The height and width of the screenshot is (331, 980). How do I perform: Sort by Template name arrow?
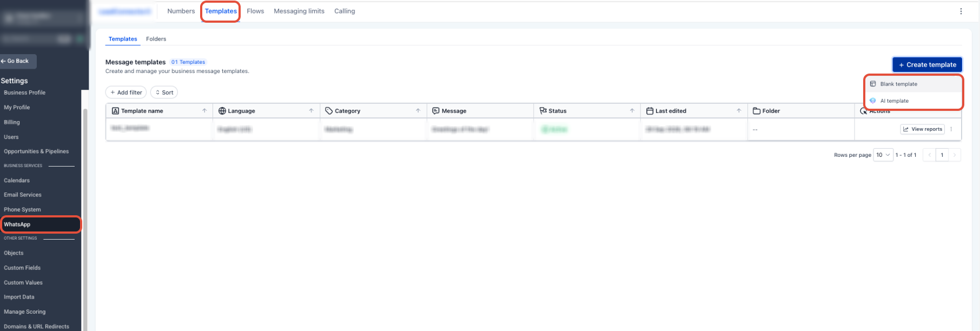(204, 111)
